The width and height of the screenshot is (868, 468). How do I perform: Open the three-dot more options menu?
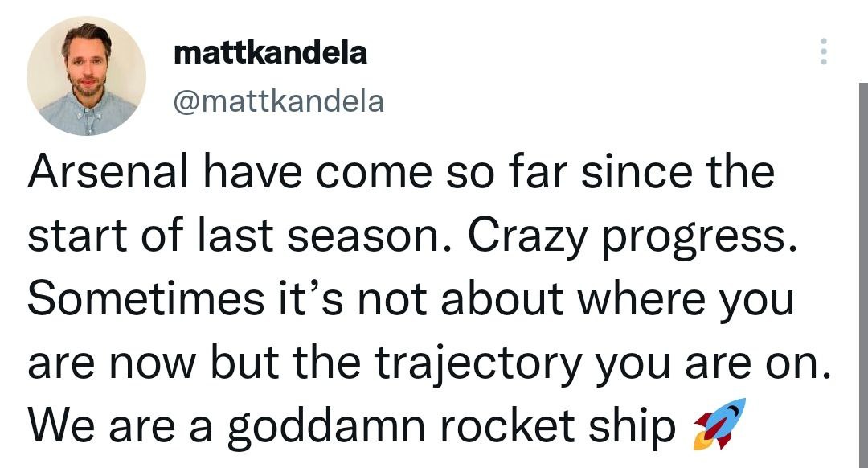tap(821, 51)
